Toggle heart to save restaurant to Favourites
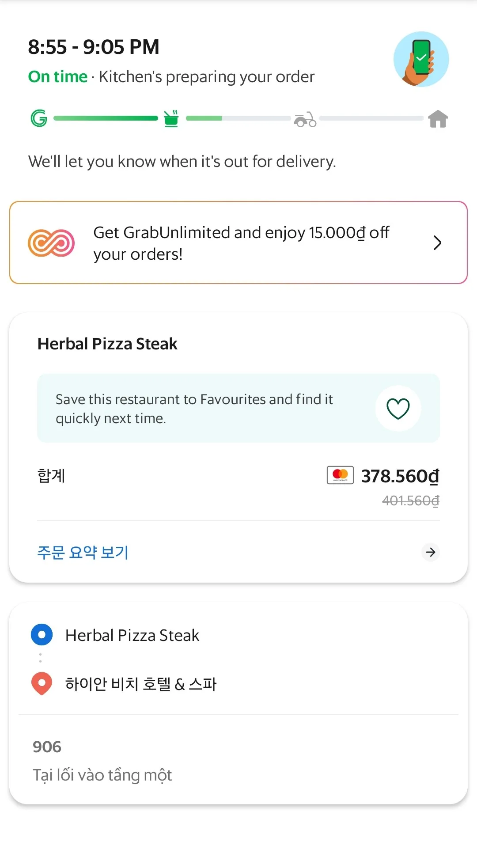The image size is (477, 868). [398, 408]
